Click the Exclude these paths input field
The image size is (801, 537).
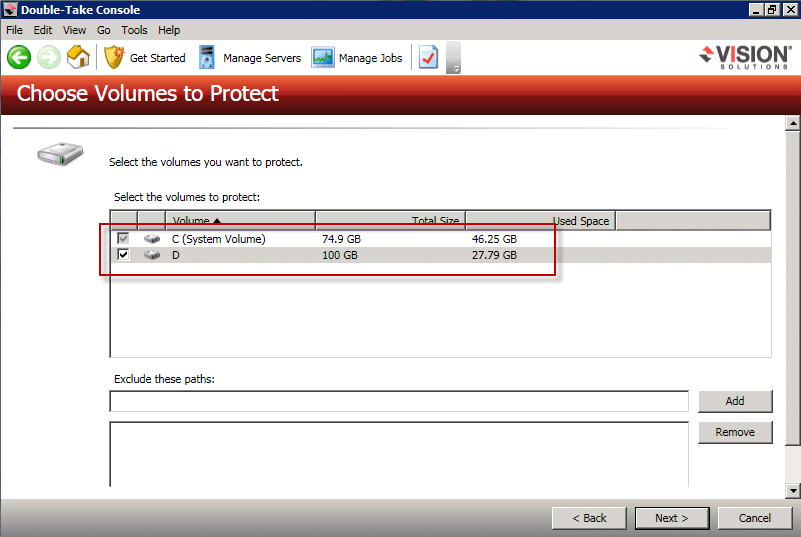399,401
